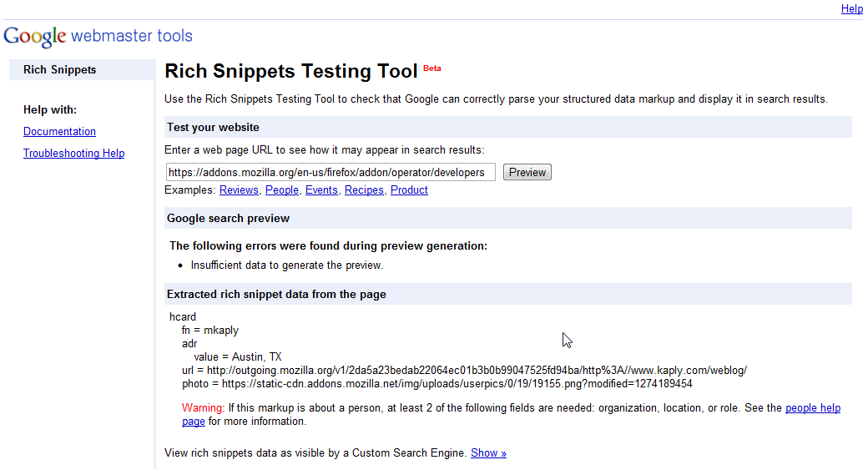
Task: Click 'The following errors were found' heading
Action: pyautogui.click(x=328, y=245)
